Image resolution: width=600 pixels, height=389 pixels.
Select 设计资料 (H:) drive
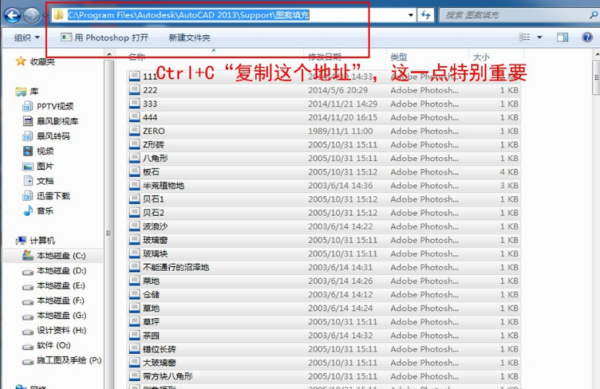pyautogui.click(x=54, y=330)
